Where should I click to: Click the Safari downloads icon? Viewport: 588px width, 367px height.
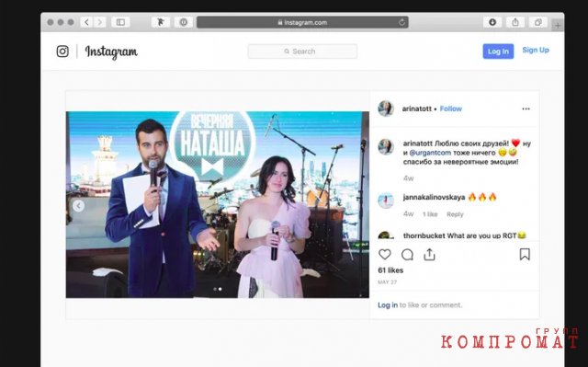click(x=492, y=22)
